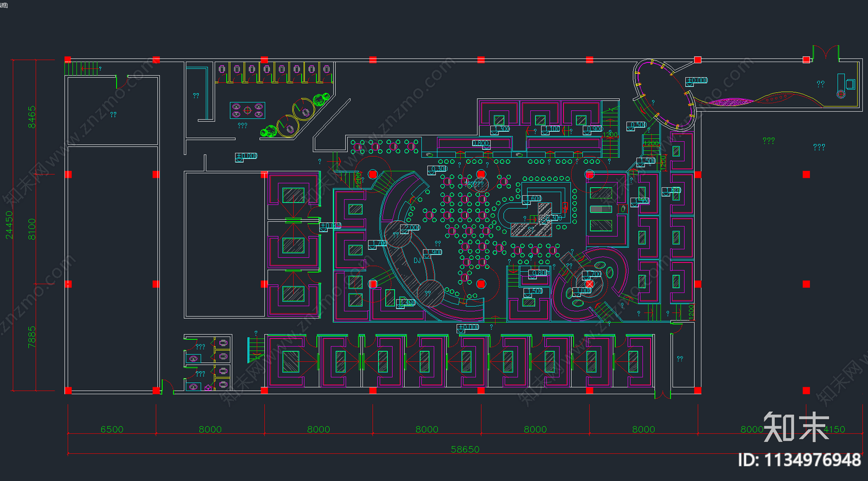Viewport: 868px width, 481px height.
Task: Click the 1.600 elevation tag
Action: tap(532, 199)
